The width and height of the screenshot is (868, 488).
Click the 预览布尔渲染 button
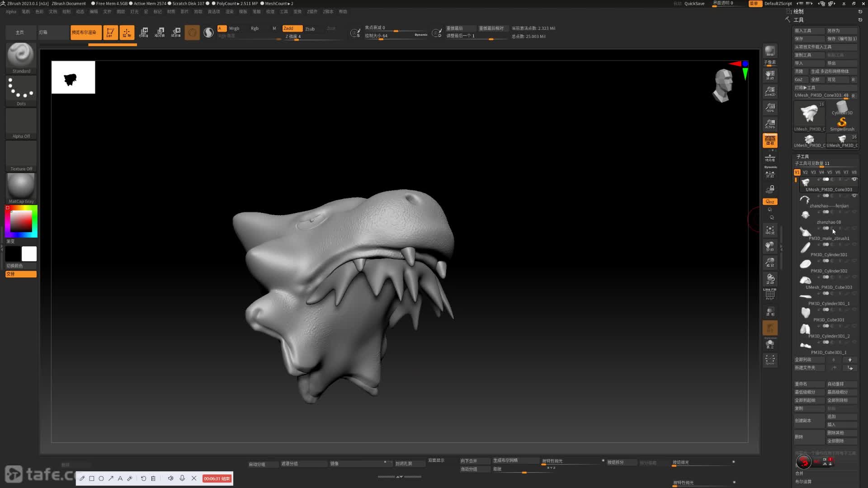pos(85,33)
